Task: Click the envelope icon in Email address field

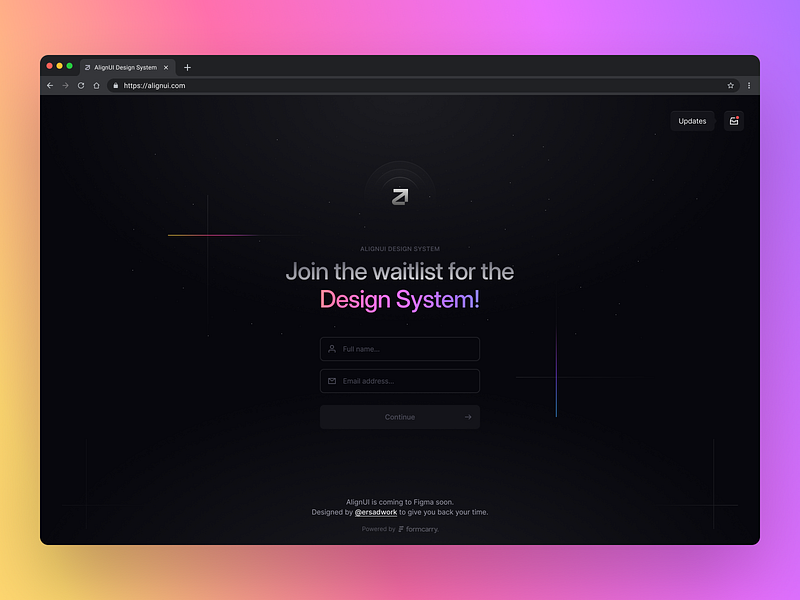Action: [x=331, y=381]
